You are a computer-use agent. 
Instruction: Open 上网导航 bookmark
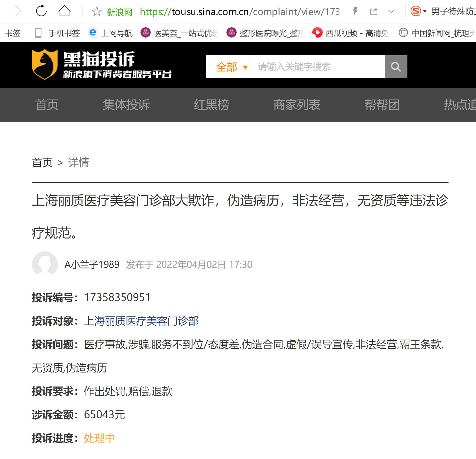coord(117,33)
